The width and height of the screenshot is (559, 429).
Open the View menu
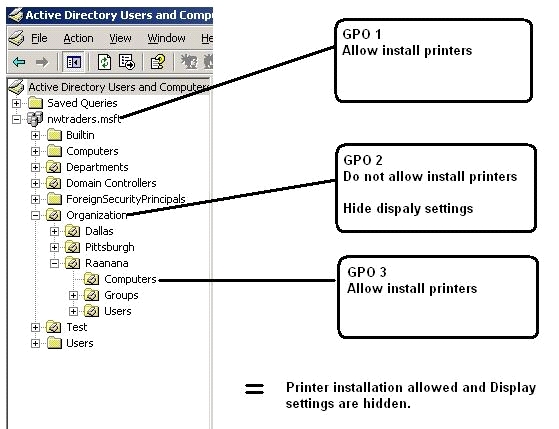(x=120, y=38)
